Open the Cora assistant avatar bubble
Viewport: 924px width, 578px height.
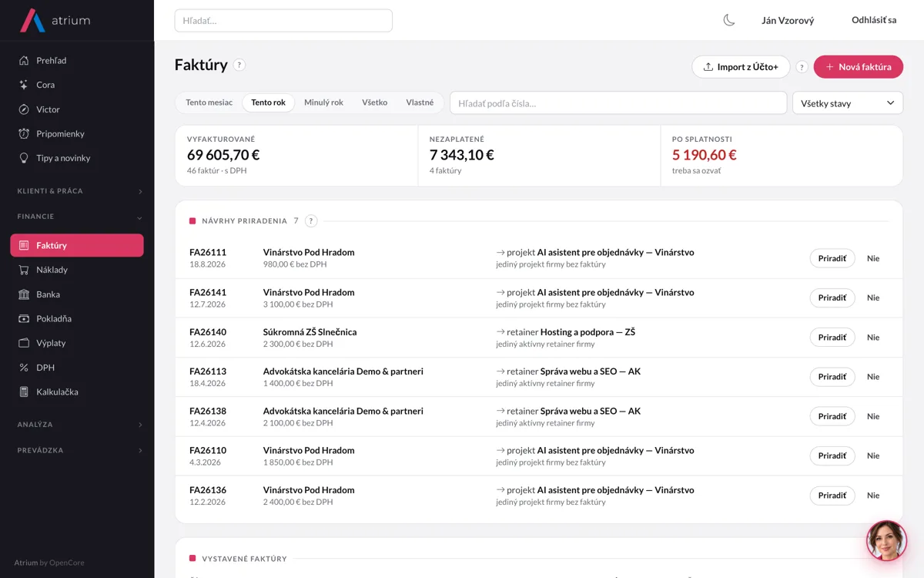(x=886, y=540)
